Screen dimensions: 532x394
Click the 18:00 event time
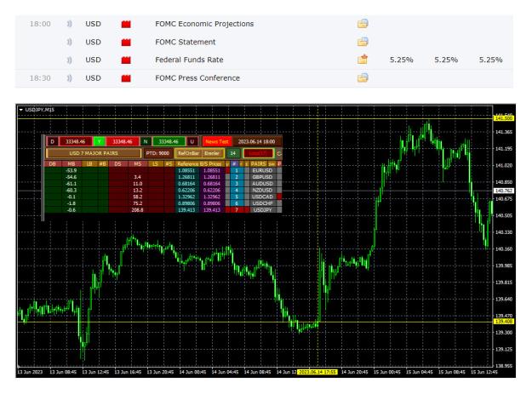coord(40,24)
